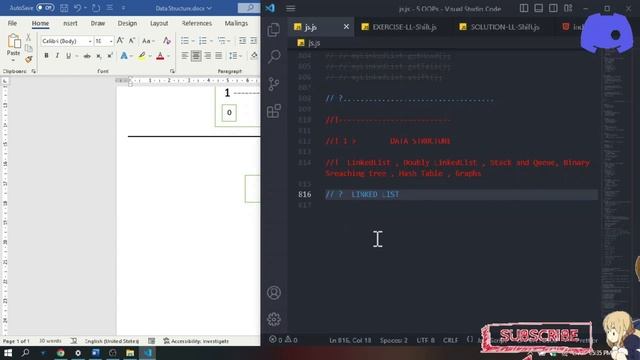This screenshot has height=360, width=640.
Task: Click the Copy icon in Clipboard group
Action: click(x=29, y=49)
